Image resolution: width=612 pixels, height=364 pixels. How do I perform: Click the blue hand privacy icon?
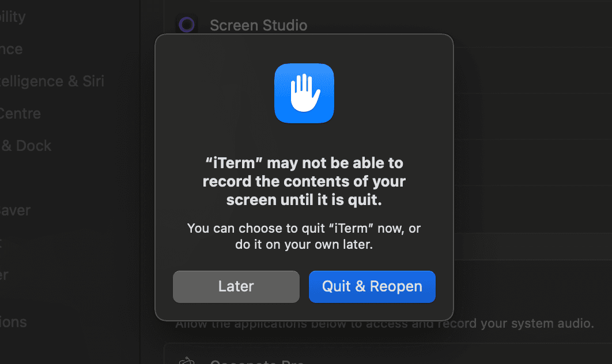click(304, 94)
